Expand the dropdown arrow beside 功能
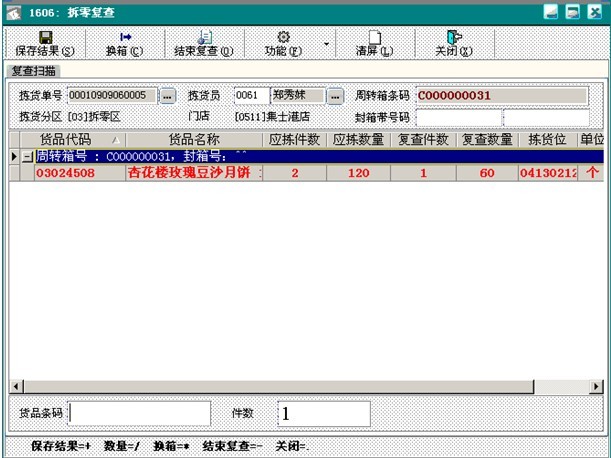 coord(326,45)
